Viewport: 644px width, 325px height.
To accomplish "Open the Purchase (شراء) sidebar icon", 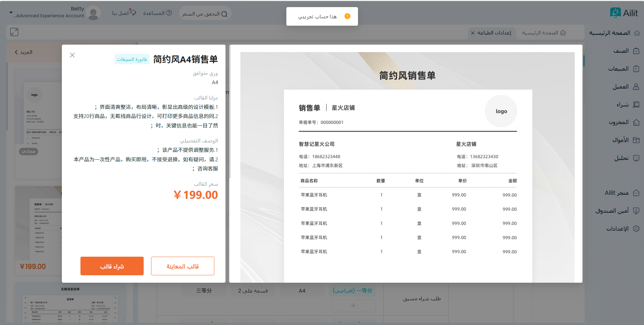I will (636, 105).
